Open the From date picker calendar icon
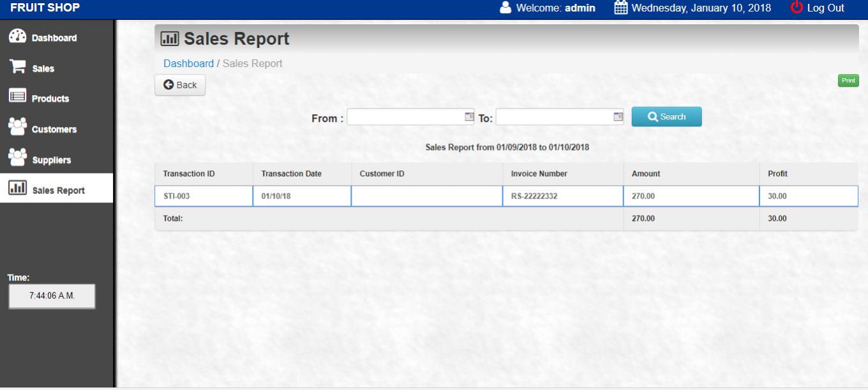This screenshot has height=390, width=868. pyautogui.click(x=469, y=117)
